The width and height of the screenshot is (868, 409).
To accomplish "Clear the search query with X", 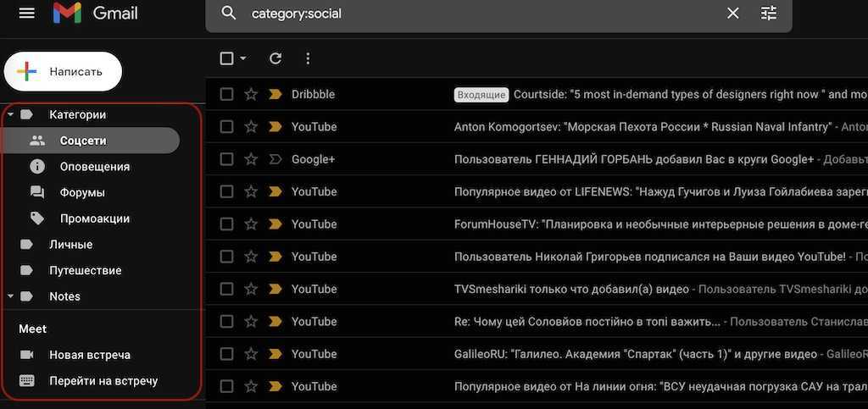I will [x=732, y=14].
